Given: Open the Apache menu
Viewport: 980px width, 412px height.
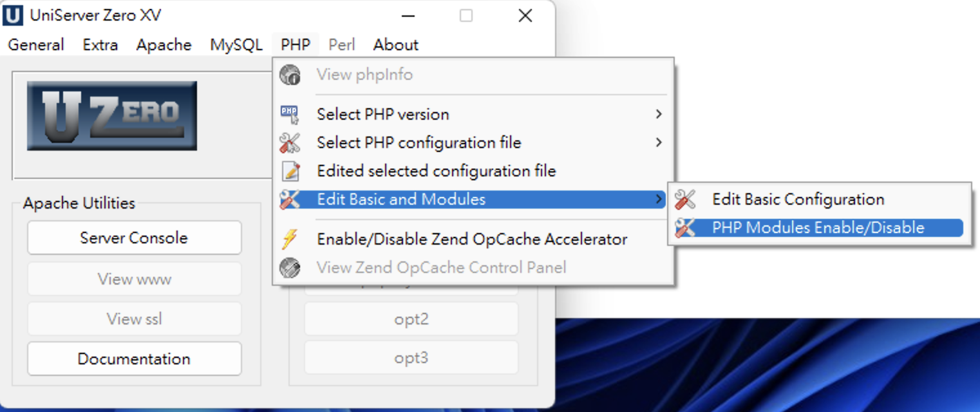Looking at the screenshot, I should [x=164, y=45].
